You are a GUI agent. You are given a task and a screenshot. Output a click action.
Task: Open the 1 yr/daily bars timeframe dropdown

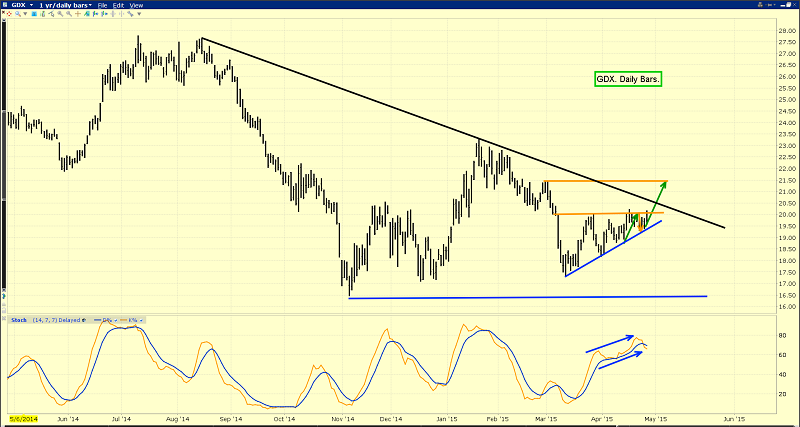(91, 5)
